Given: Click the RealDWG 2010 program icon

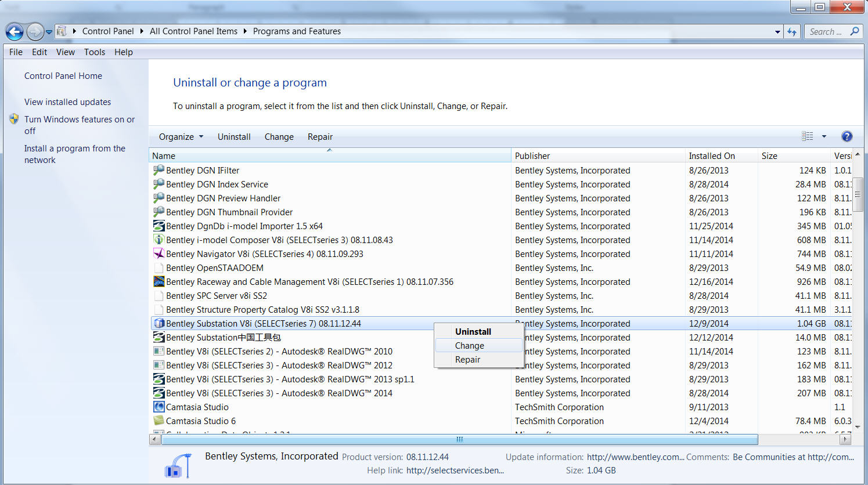Looking at the screenshot, I should coord(159,351).
